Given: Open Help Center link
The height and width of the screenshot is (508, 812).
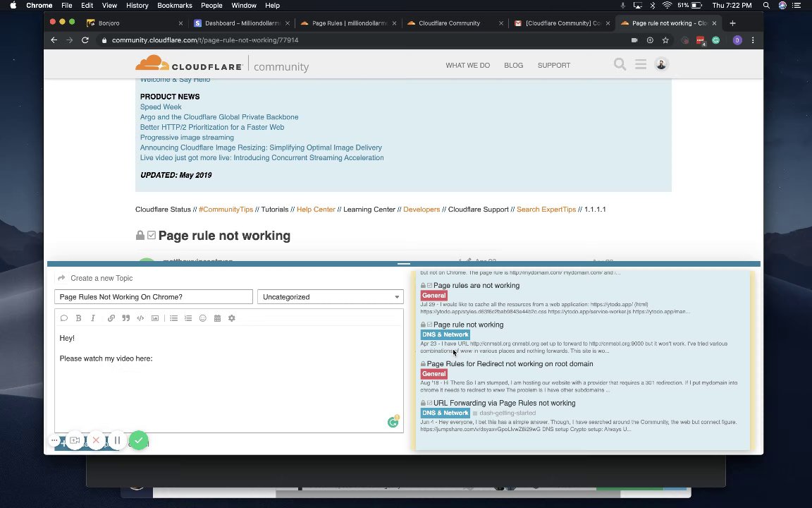Looking at the screenshot, I should [x=316, y=210].
